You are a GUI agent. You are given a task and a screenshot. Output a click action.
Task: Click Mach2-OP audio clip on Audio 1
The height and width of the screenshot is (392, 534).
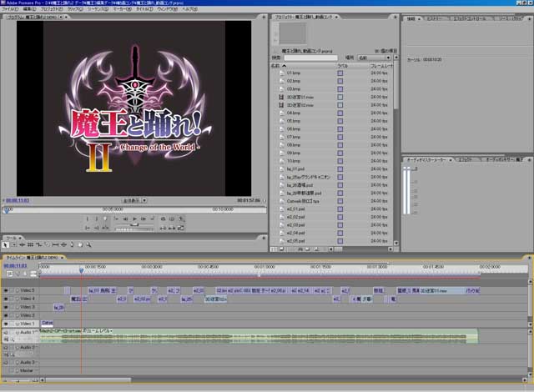pyautogui.click(x=259, y=336)
